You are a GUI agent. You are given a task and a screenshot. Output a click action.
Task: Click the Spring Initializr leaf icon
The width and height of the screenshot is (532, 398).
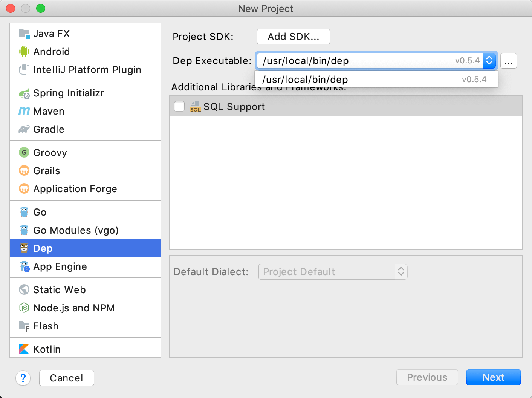pyautogui.click(x=24, y=93)
